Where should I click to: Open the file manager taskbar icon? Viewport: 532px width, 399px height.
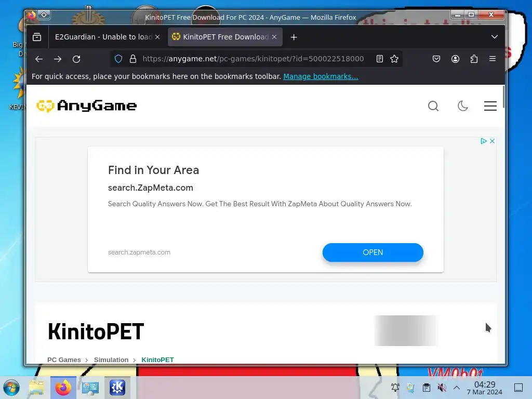coord(36,388)
